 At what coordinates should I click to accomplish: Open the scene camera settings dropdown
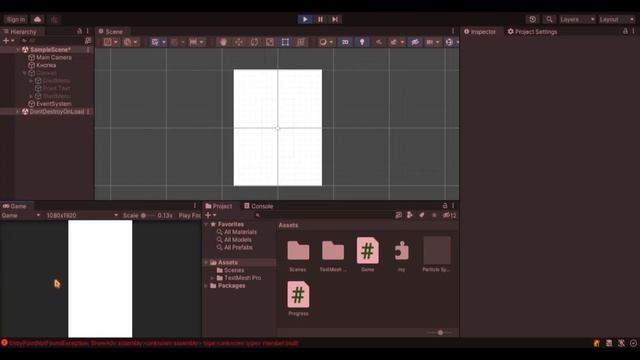[433, 42]
